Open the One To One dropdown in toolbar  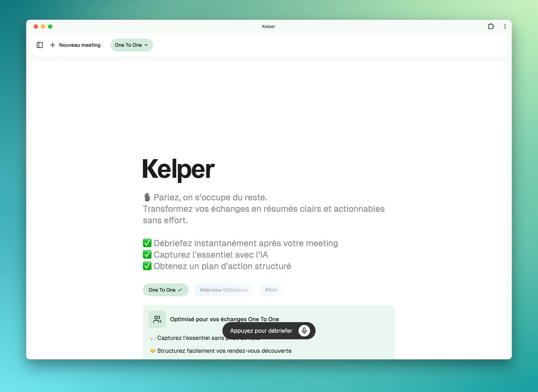[x=132, y=45]
